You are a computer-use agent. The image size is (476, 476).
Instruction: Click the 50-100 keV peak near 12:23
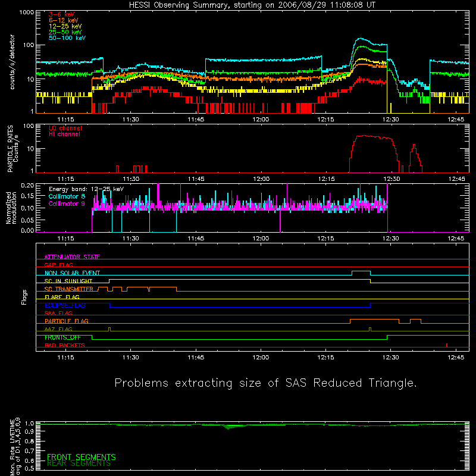coord(361,38)
